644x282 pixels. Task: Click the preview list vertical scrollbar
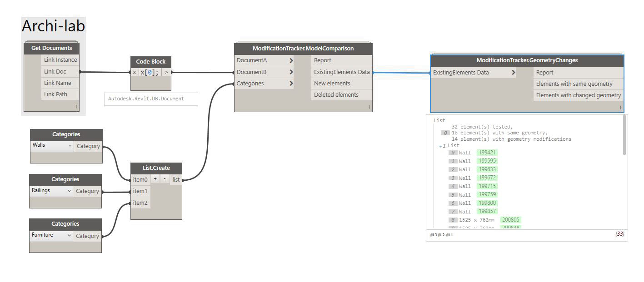pos(624,135)
